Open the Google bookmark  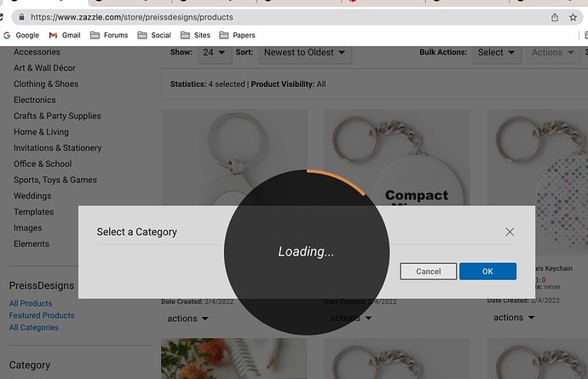click(21, 35)
